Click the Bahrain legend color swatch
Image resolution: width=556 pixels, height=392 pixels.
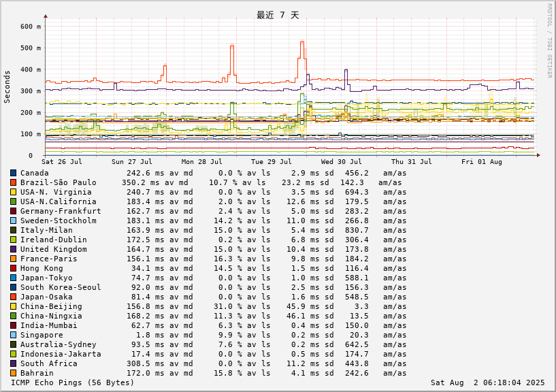pos(13,374)
